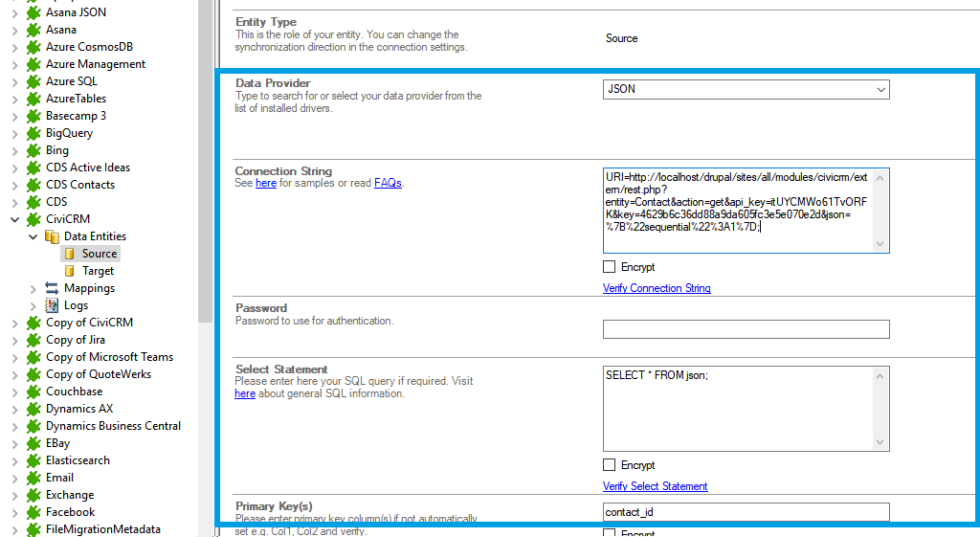Select Dynamics Business Central in tree
980x537 pixels.
pyautogui.click(x=113, y=426)
